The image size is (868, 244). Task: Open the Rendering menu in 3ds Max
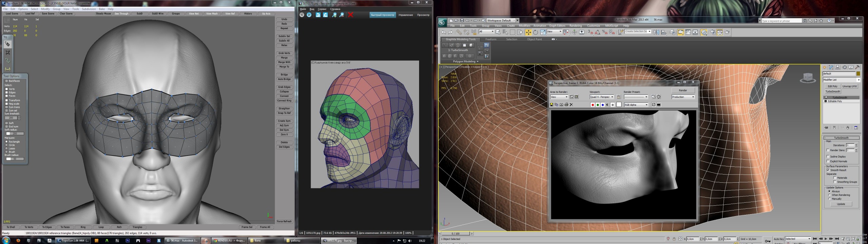(575, 26)
